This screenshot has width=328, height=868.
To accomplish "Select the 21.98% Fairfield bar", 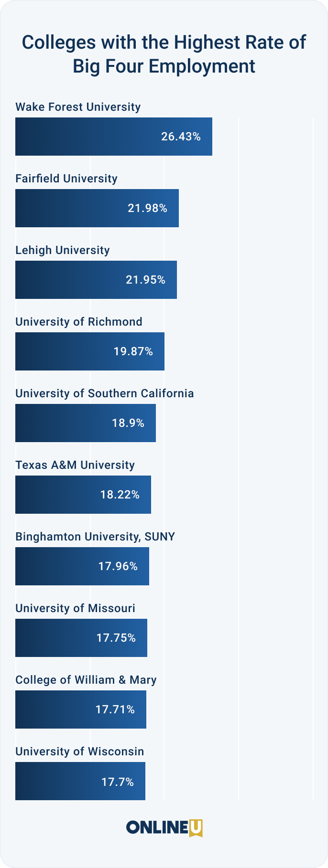I will (97, 208).
